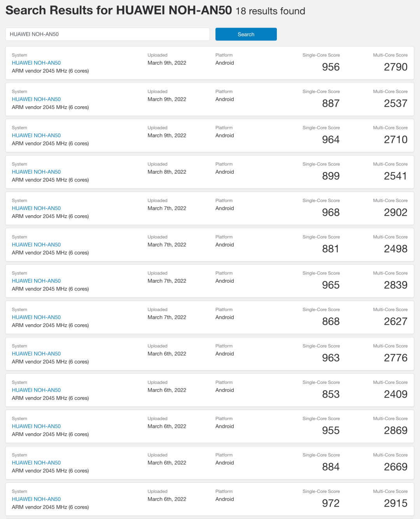Click the blue Search button

[x=246, y=34]
